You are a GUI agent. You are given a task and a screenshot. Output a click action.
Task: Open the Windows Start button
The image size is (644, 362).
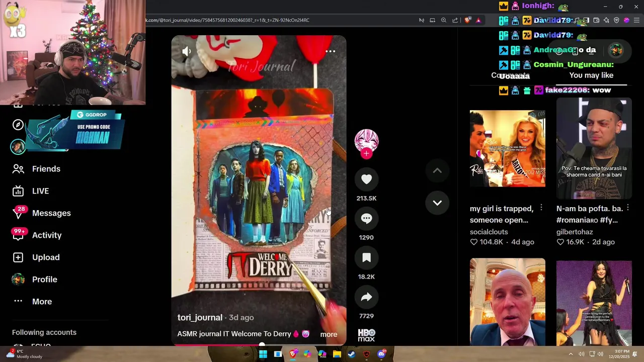point(263,354)
